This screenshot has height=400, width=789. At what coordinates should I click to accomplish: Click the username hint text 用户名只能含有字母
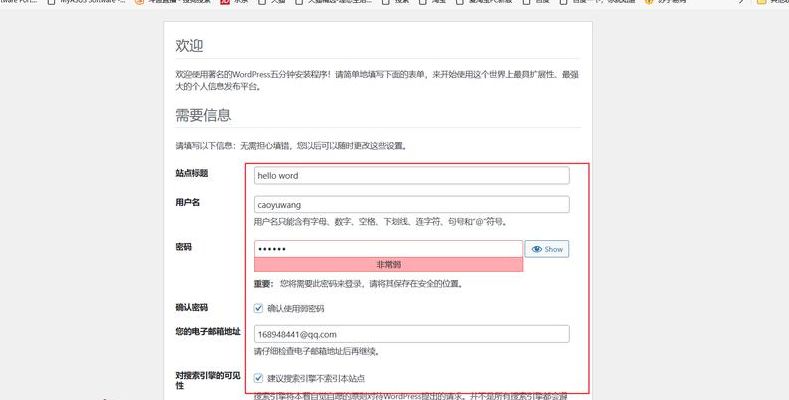pyautogui.click(x=381, y=221)
